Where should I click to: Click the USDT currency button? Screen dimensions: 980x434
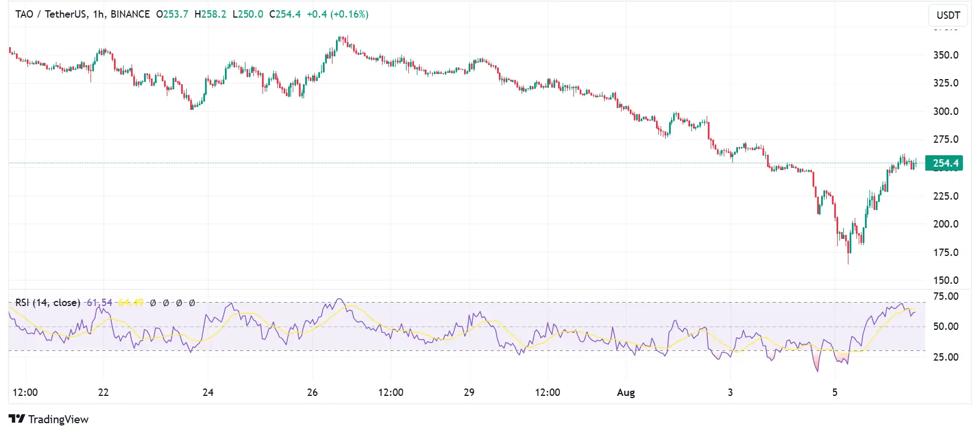(948, 15)
